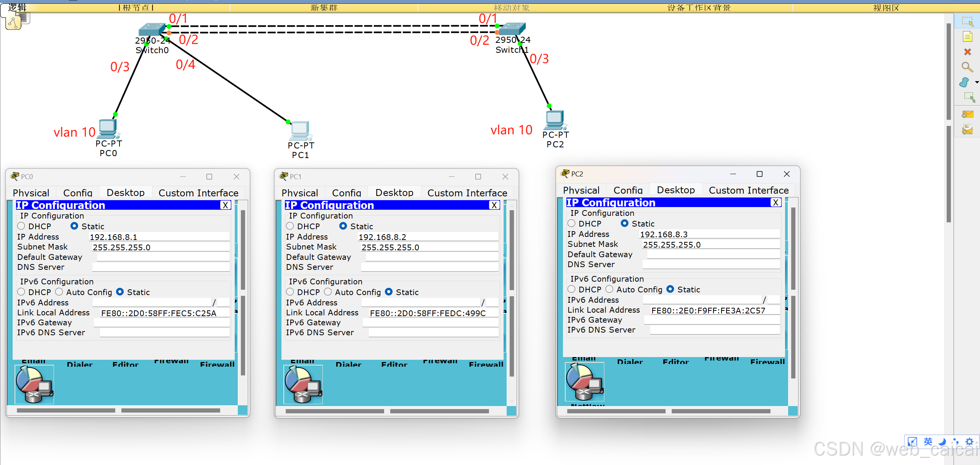Close IP Configuration panel in PC1 window
This screenshot has width=980, height=465.
coord(494,205)
